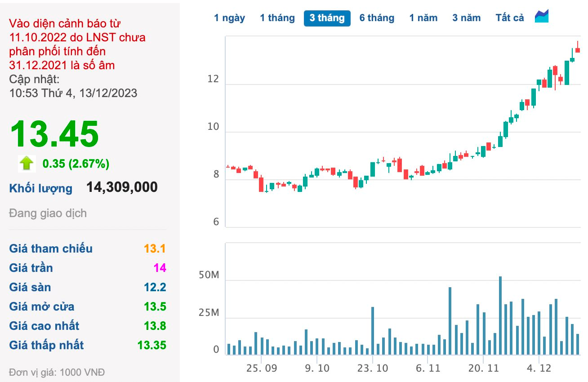Click the 'Giá trần' label

tap(31, 268)
